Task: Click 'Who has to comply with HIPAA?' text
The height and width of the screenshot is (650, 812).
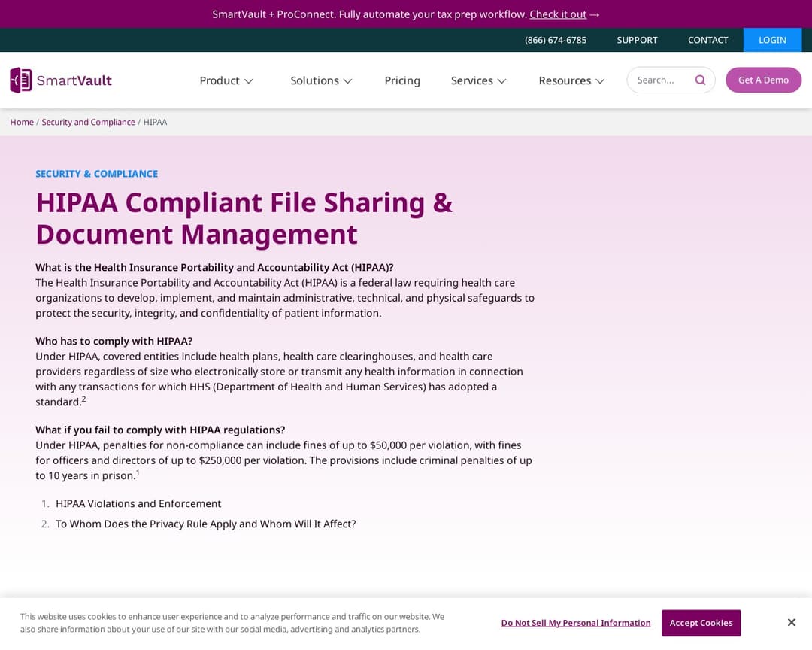Action: click(114, 341)
